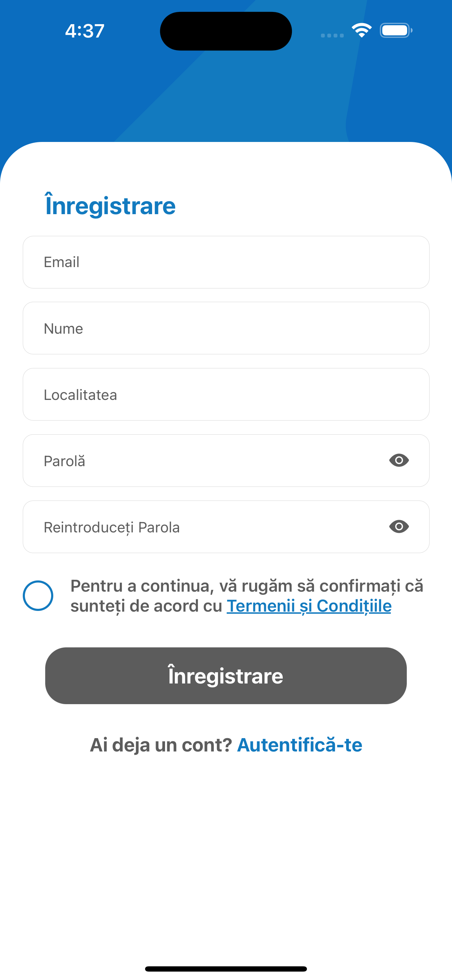
Task: Go to login via Autentifică-te
Action: coord(300,745)
